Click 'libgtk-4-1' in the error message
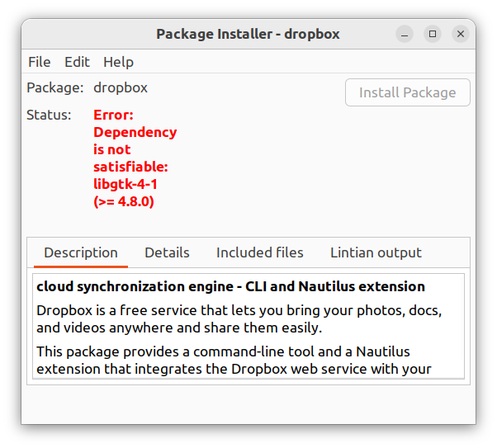This screenshot has width=497, height=448. point(125,184)
